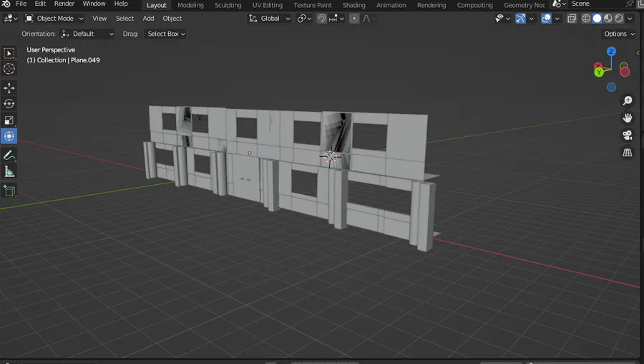Open object visibility and selectability dropdown
Image resolution: width=644 pixels, height=364 pixels.
coord(503,19)
